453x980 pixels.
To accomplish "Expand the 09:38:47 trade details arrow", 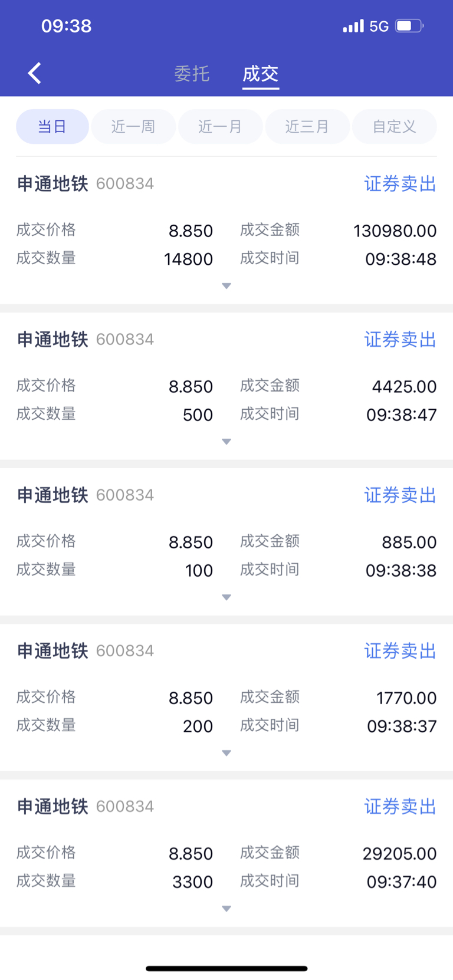I will tap(226, 442).
